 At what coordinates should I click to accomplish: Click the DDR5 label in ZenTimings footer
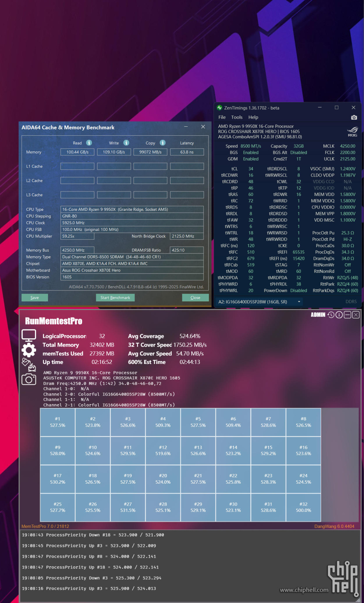tap(351, 302)
